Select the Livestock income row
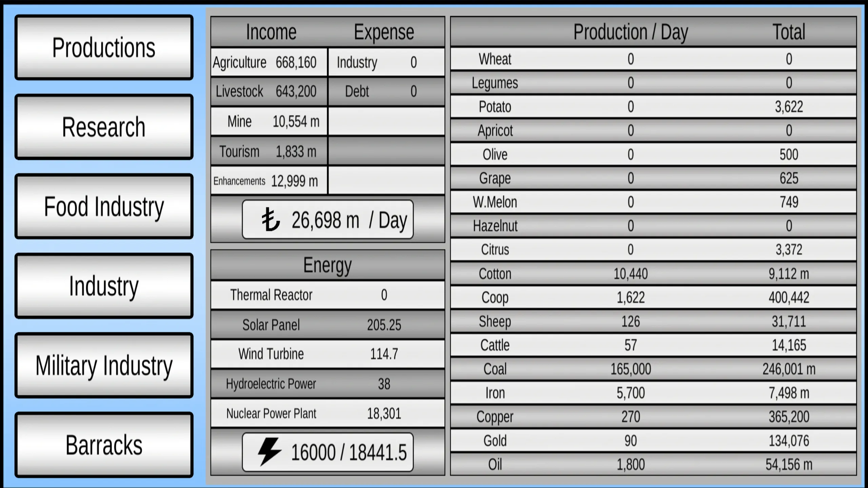The width and height of the screenshot is (868, 488). click(x=269, y=91)
